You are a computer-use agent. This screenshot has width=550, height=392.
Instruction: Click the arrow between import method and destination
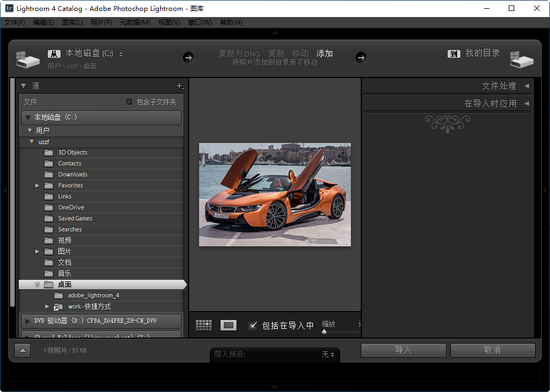click(x=361, y=58)
